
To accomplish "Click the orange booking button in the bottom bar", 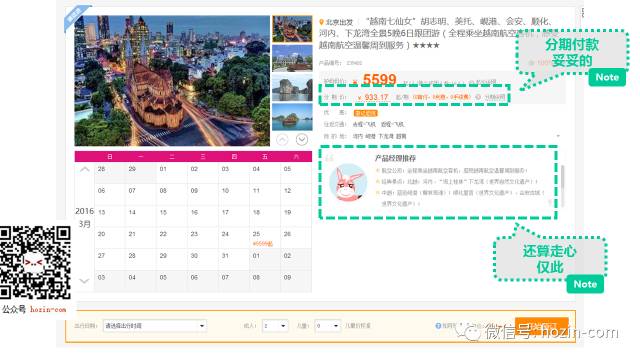I will (541, 326).
